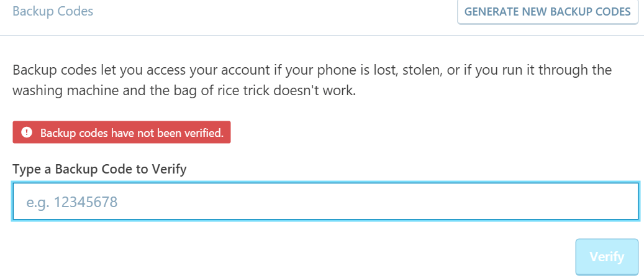Click the word 'Verify' in the field label
This screenshot has width=644, height=278.
(x=169, y=169)
